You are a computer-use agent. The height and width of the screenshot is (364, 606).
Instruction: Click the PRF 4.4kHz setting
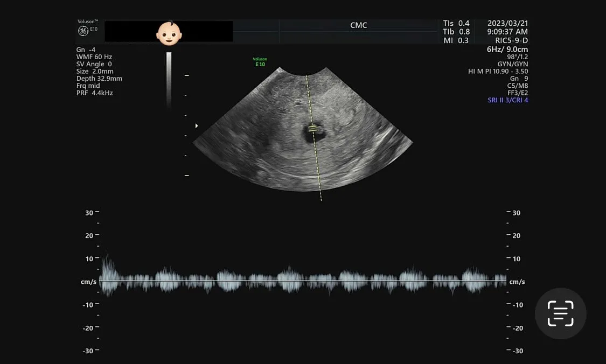[x=94, y=93]
